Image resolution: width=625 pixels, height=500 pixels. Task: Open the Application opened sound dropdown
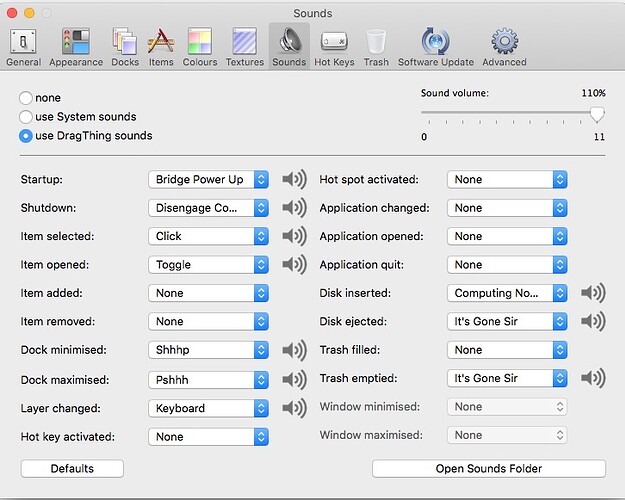[x=507, y=236]
